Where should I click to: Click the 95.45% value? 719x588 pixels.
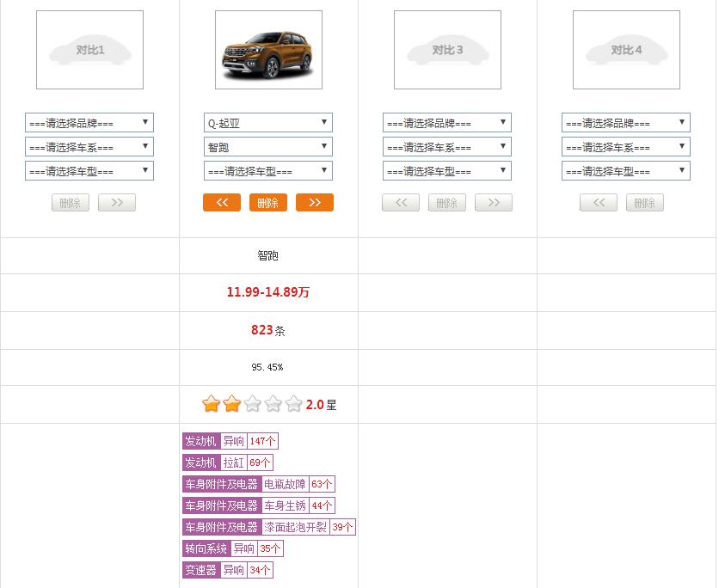(267, 367)
